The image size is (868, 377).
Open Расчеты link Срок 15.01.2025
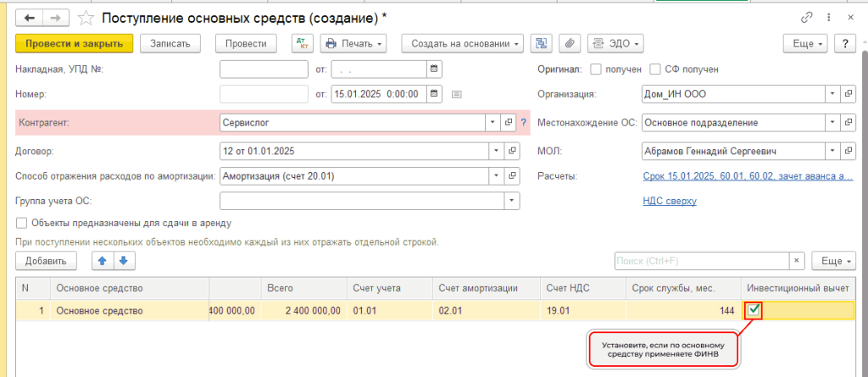coord(748,176)
